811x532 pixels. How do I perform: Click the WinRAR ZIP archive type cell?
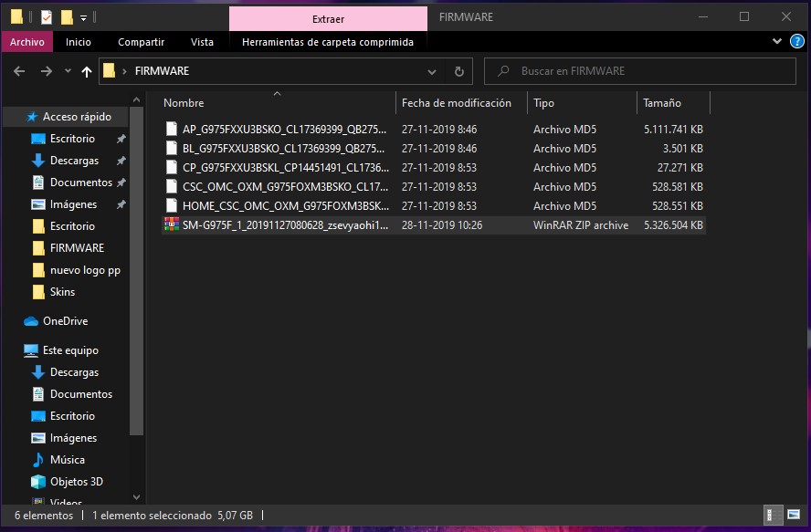pyautogui.click(x=581, y=224)
